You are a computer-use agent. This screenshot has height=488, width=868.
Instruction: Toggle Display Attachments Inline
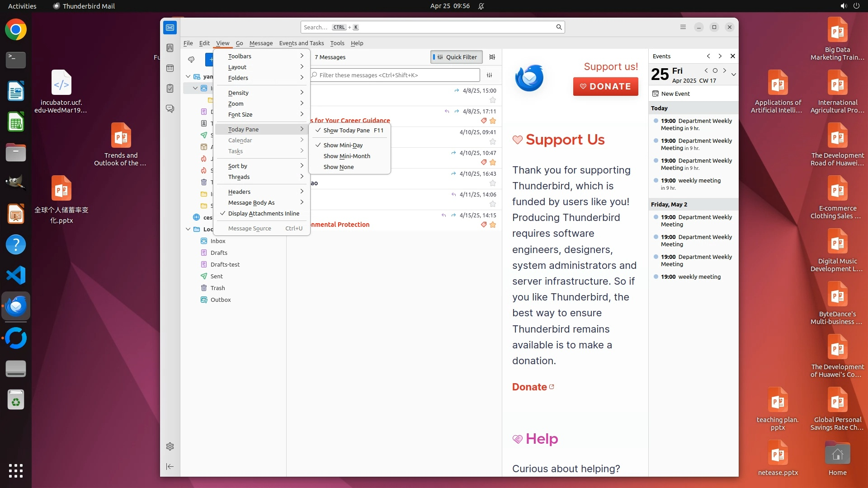pos(263,213)
